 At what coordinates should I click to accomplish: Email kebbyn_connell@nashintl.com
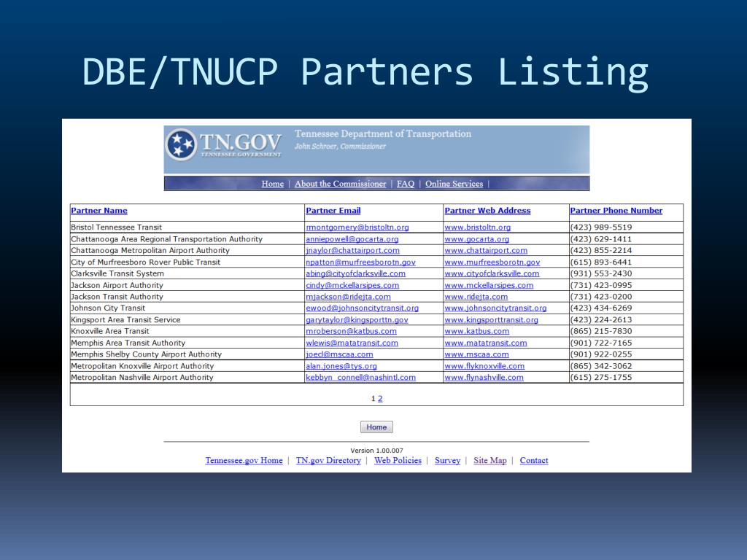tap(360, 378)
